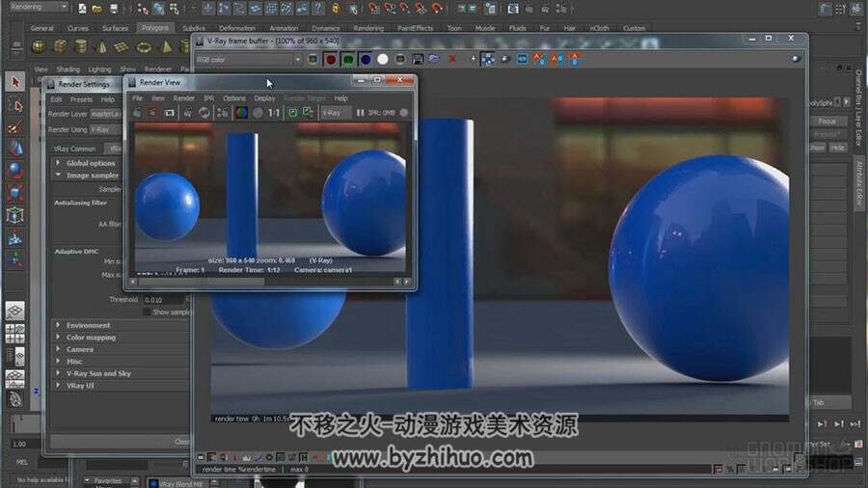868x488 pixels.
Task: Pause IPR tuning in Render View
Action: (x=361, y=113)
